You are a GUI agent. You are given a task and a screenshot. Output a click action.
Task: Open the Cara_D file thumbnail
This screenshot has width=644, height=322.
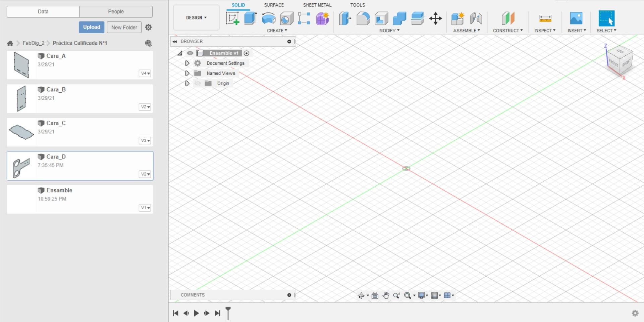click(21, 166)
